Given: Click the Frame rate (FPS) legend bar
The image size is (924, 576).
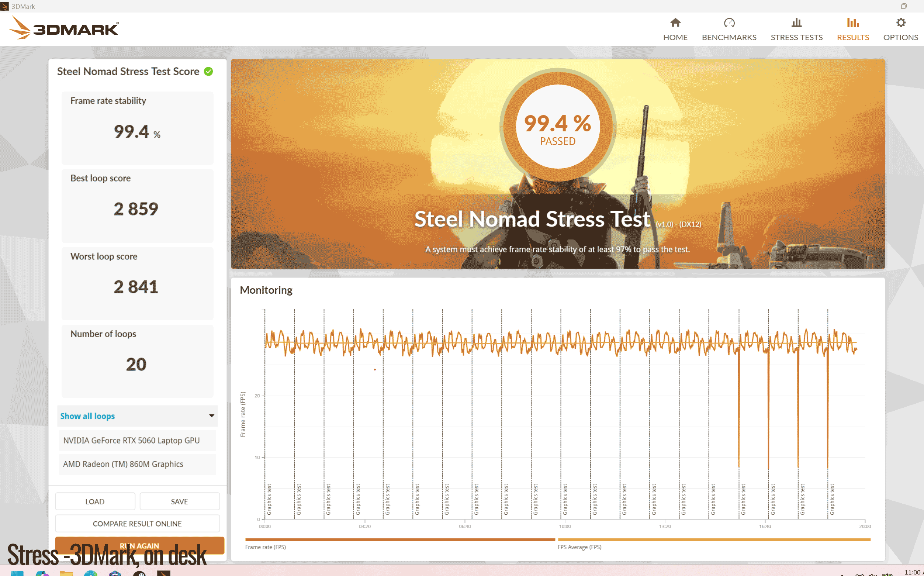Looking at the screenshot, I should 400,539.
